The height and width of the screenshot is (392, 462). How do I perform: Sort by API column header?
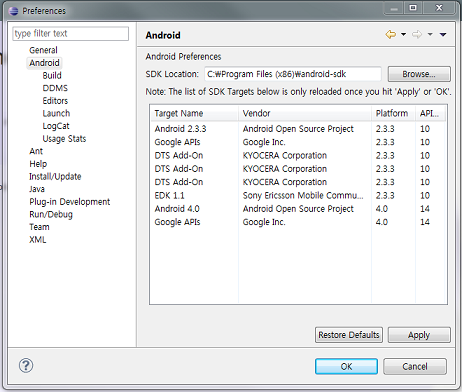pos(431,114)
